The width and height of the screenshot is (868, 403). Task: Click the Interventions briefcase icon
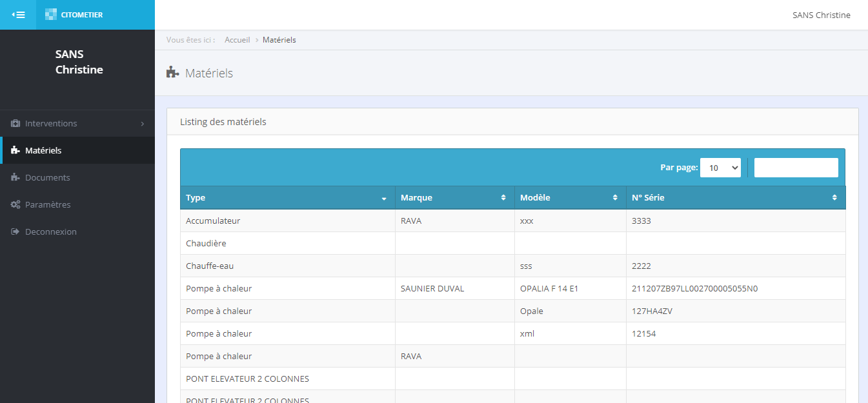pos(15,123)
